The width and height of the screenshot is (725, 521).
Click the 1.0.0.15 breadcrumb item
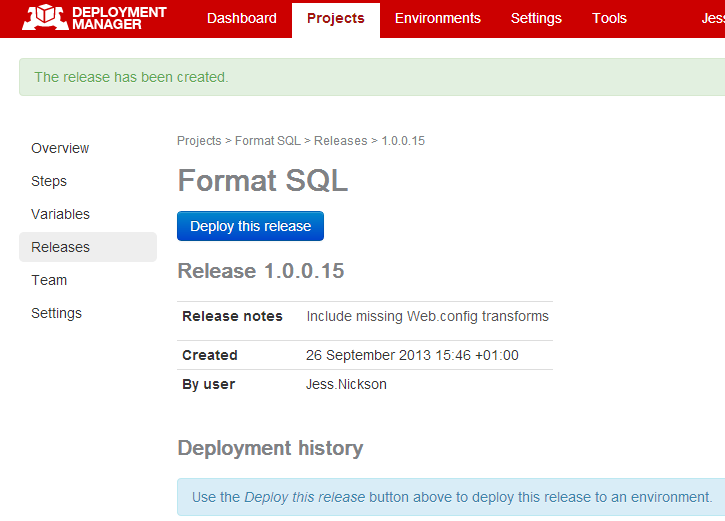403,141
